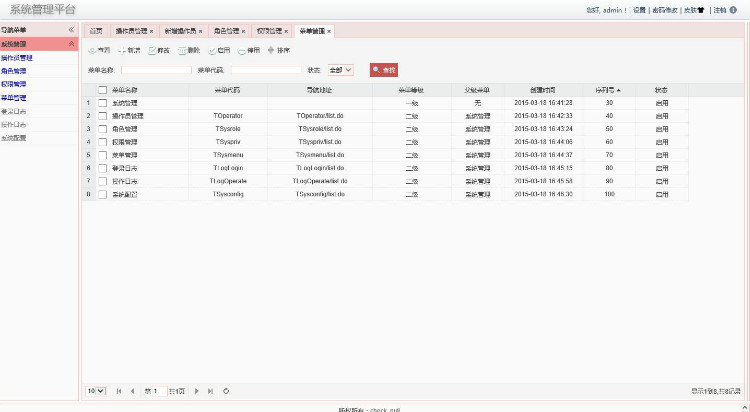Go to last page in pager
750x412 pixels.
(x=210, y=391)
